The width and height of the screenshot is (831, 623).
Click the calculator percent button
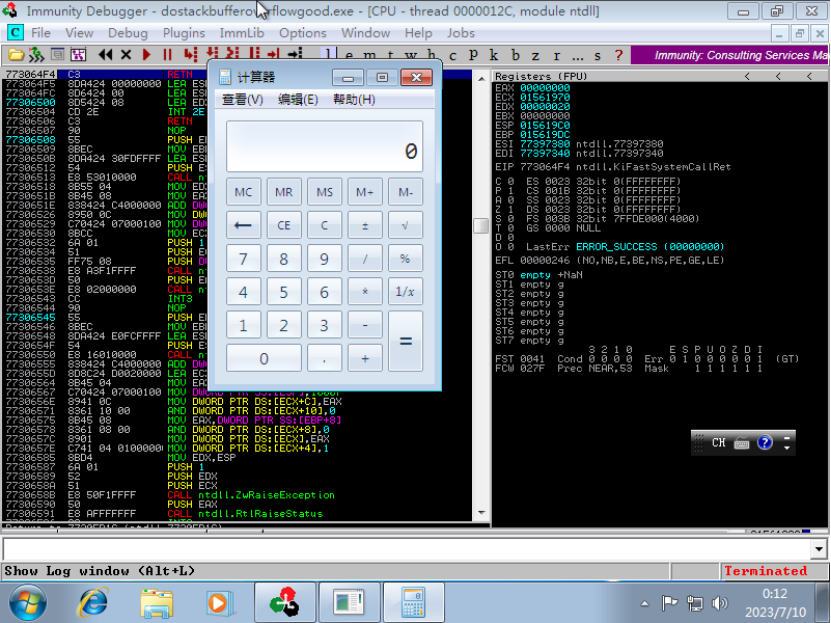(x=405, y=259)
